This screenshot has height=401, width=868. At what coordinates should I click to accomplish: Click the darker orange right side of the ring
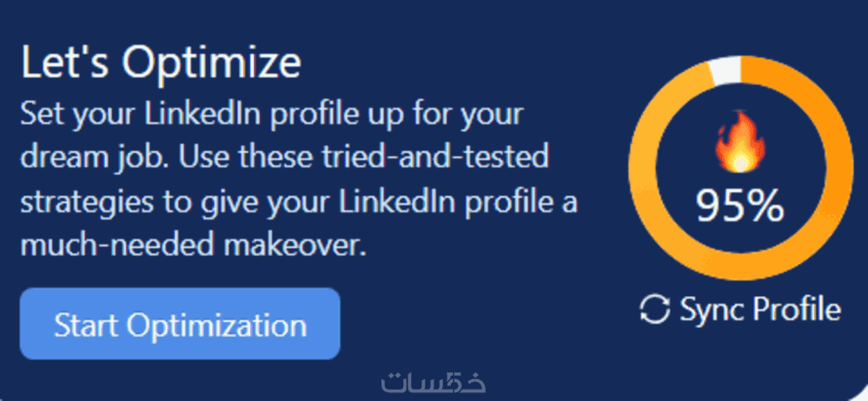coord(832,165)
